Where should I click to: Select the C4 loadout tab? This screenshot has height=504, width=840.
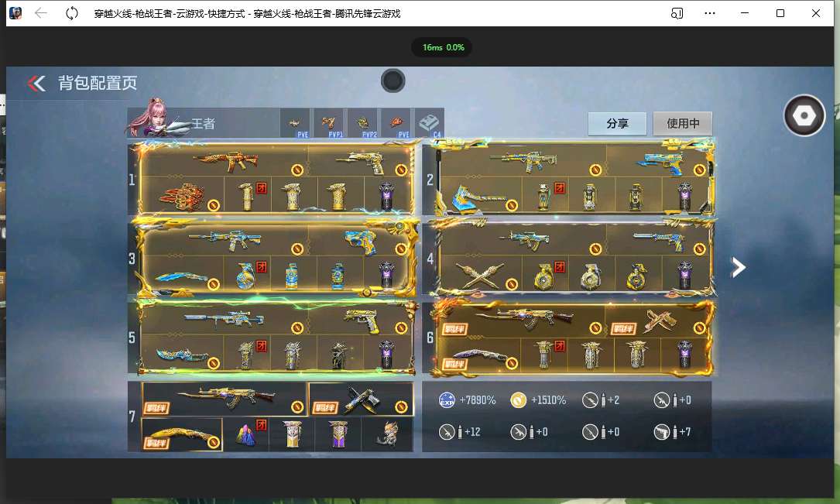pyautogui.click(x=429, y=124)
